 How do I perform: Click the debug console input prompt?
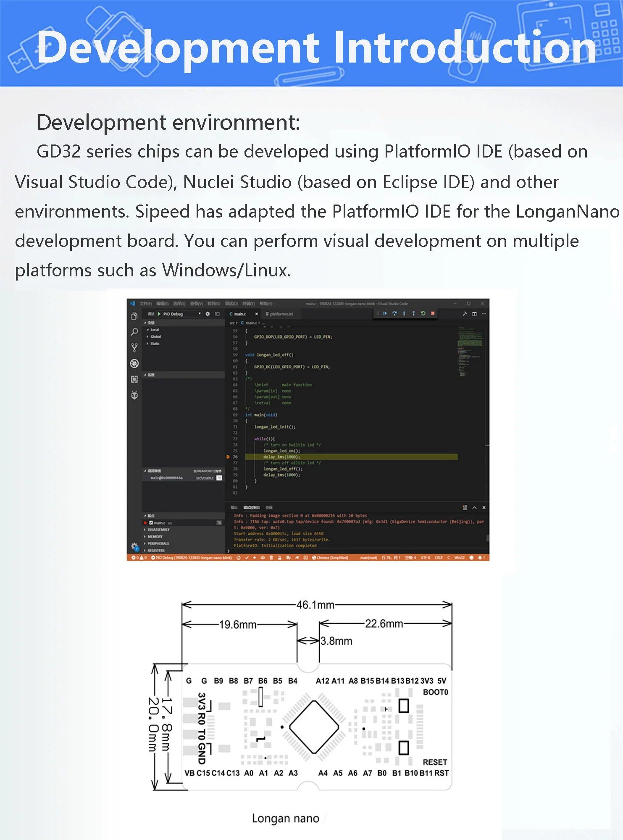(356, 551)
